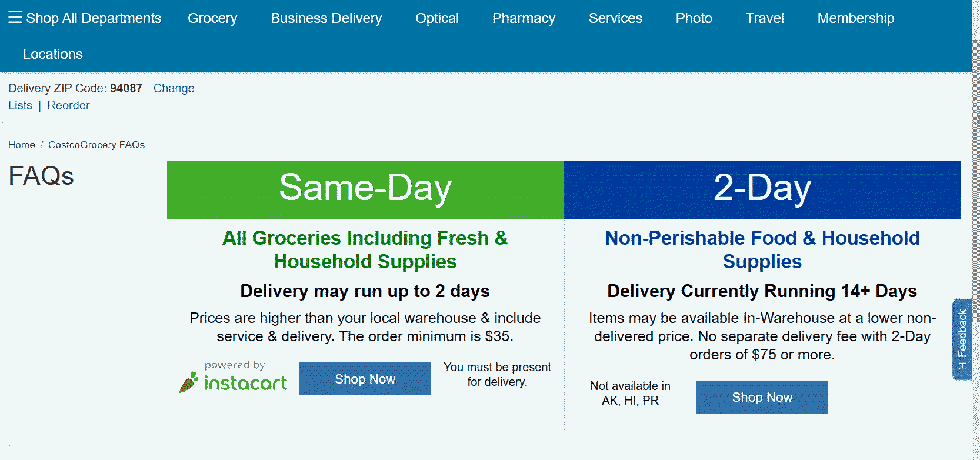
Task: Navigate to Services
Action: click(615, 18)
